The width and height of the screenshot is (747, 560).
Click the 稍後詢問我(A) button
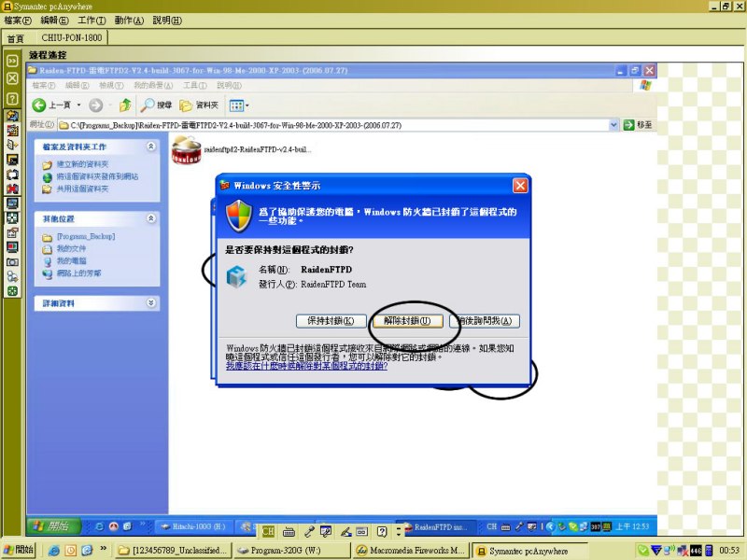(x=485, y=321)
